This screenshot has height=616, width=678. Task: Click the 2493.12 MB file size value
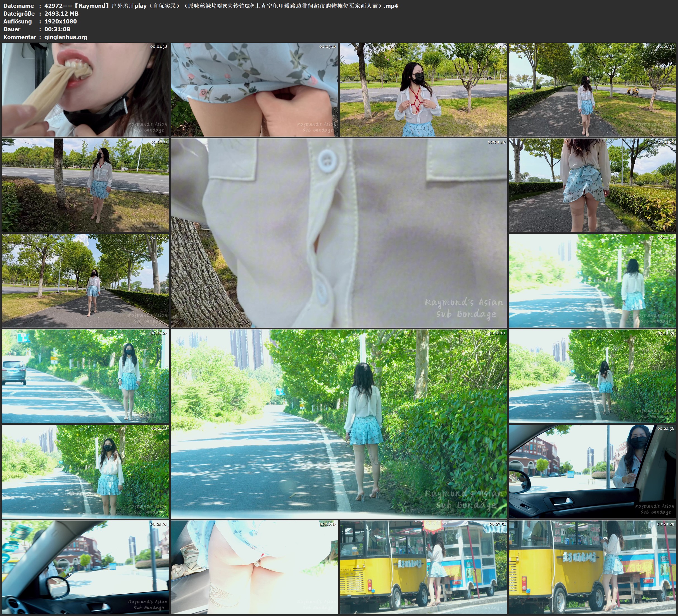(x=61, y=13)
